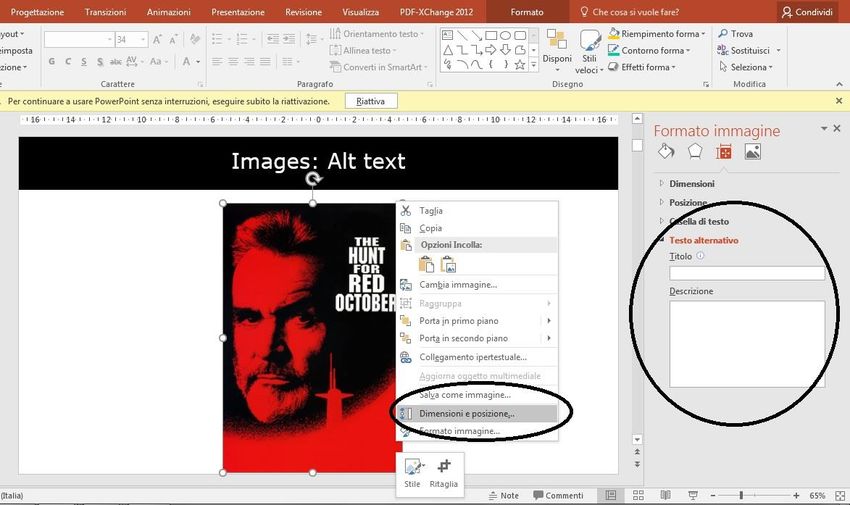Click Collegamento ipertestuale in context menu

coord(478,357)
